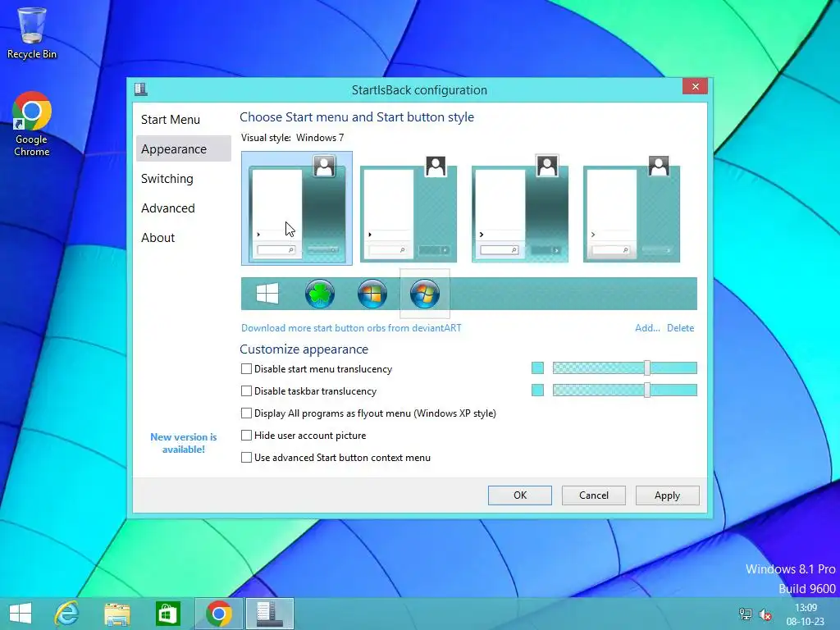Open the About tab
This screenshot has width=840, height=630.
point(183,237)
